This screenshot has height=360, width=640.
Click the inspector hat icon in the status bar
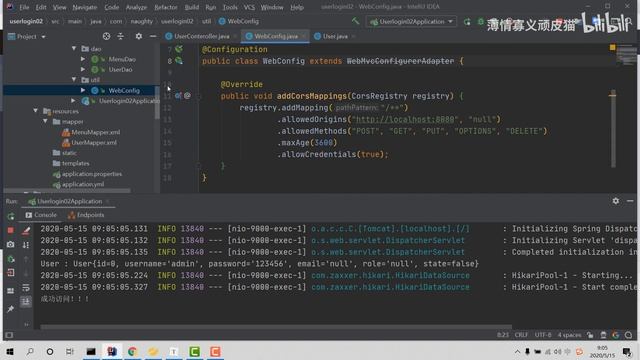603,335
